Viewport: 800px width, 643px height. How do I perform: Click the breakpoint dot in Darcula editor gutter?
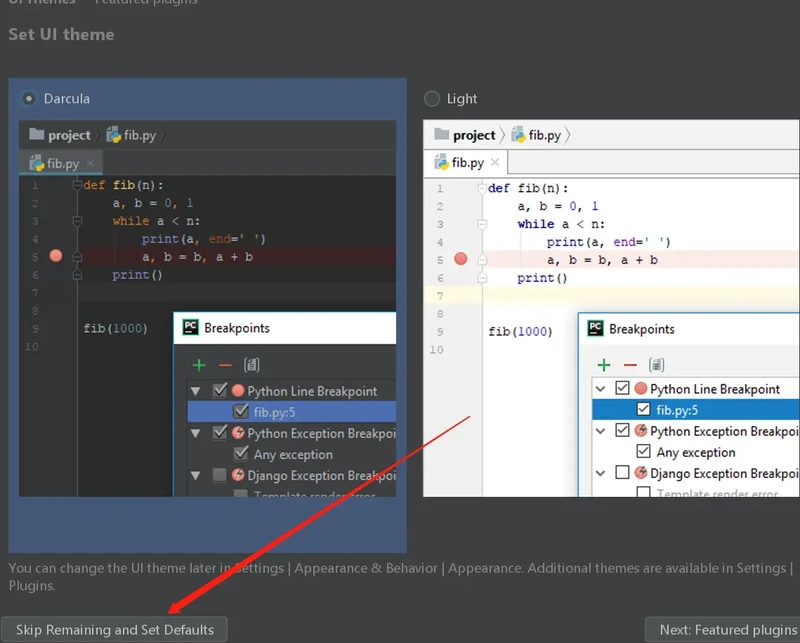(56, 256)
